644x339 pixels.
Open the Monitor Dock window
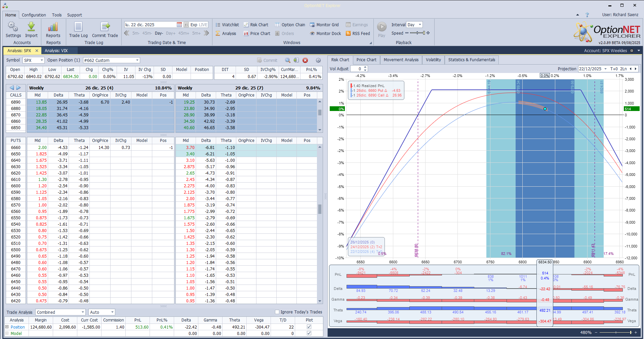[325, 33]
